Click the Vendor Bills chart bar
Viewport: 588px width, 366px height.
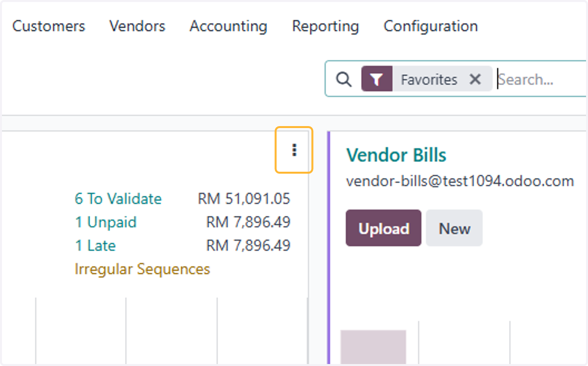[x=373, y=347]
